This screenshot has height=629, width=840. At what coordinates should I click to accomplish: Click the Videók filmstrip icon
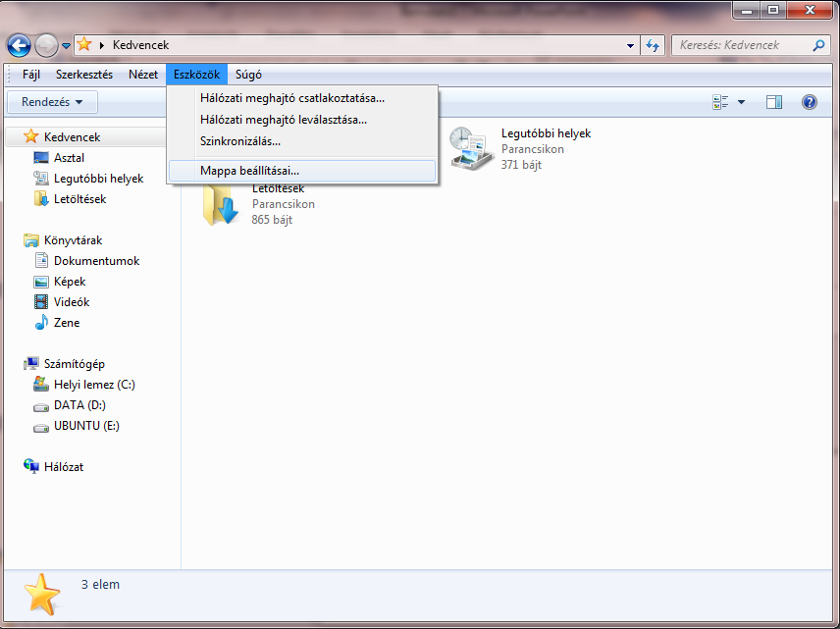41,301
